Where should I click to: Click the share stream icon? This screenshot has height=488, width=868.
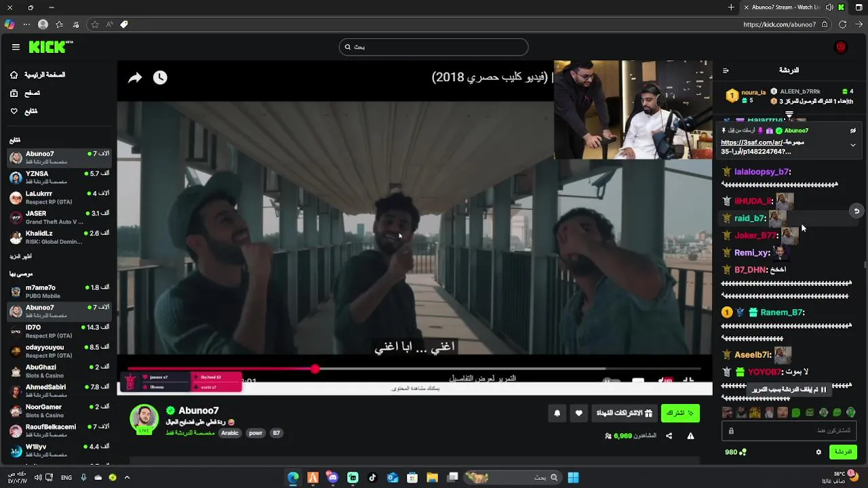click(x=669, y=436)
